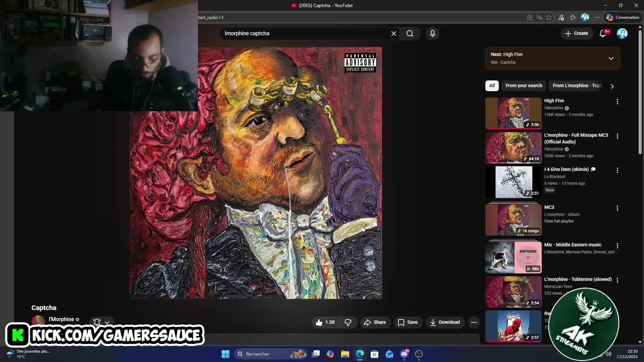Open High Five video thumbnail
The image size is (644, 362).
[x=513, y=113]
